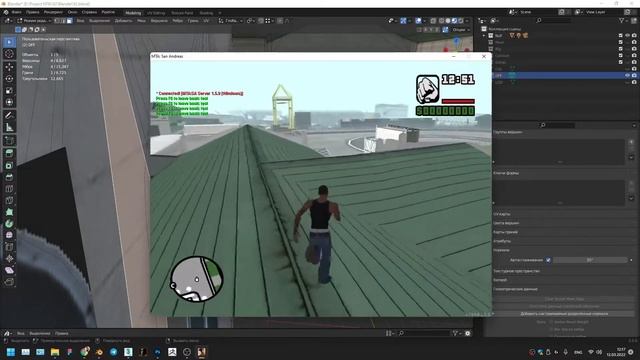The width and height of the screenshot is (640, 360).
Task: Switch to solid viewport shading
Action: (448, 20)
